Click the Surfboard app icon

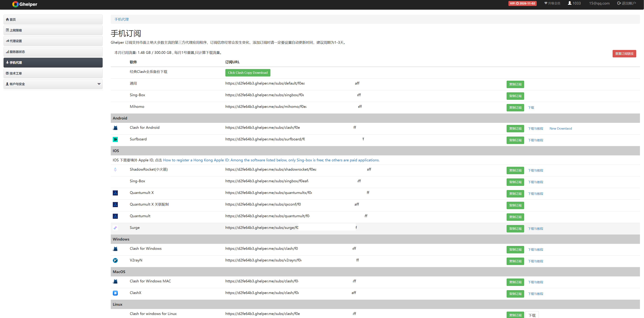(x=115, y=139)
